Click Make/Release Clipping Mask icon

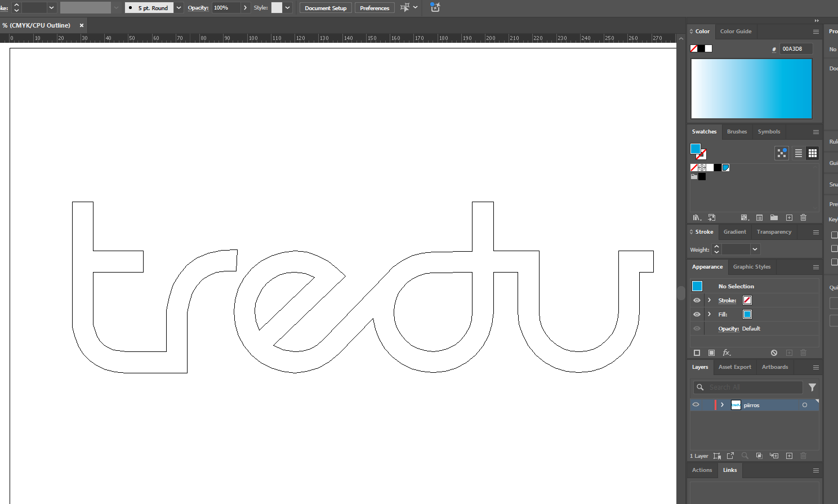click(759, 456)
